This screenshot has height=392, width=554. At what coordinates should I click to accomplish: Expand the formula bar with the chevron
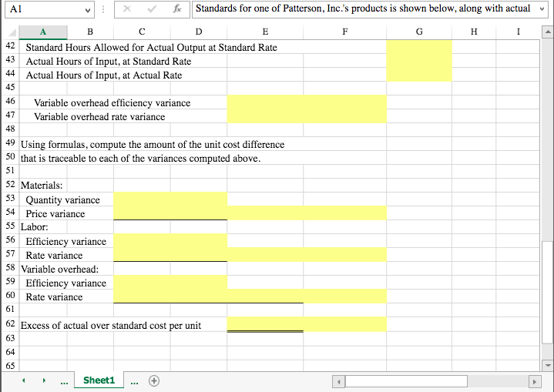(542, 8)
